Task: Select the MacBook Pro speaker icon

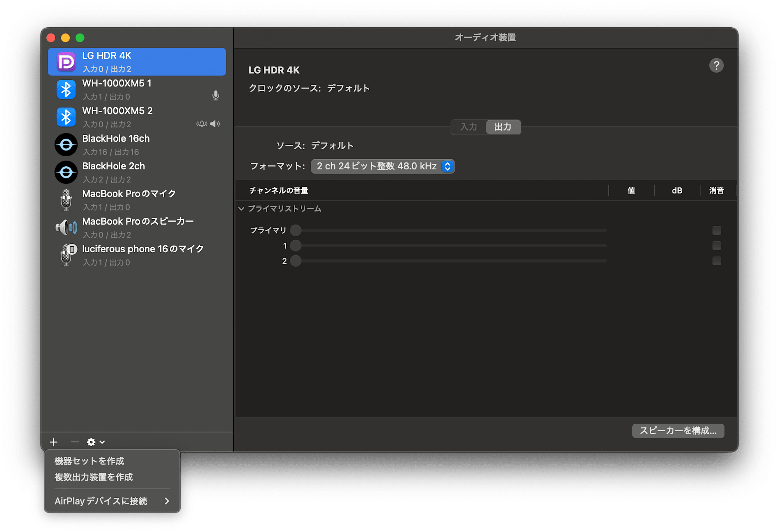Action: coord(66,227)
